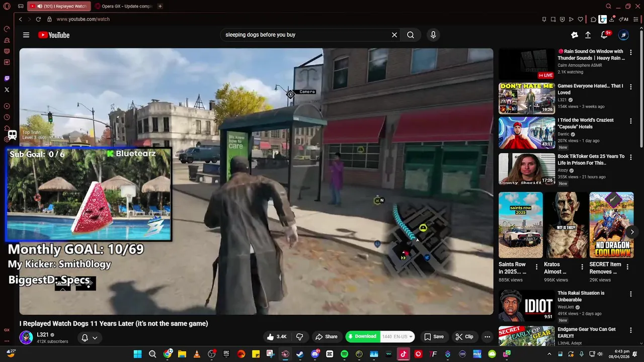The width and height of the screenshot is (644, 362).
Task: Open the browser extensions cube icon
Action: [x=593, y=20]
